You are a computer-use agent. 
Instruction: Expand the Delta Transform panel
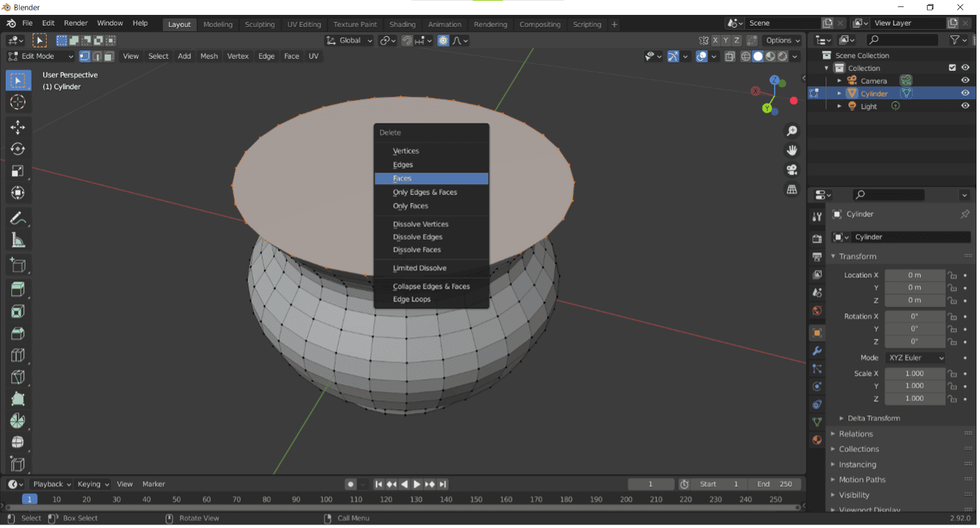[873, 418]
